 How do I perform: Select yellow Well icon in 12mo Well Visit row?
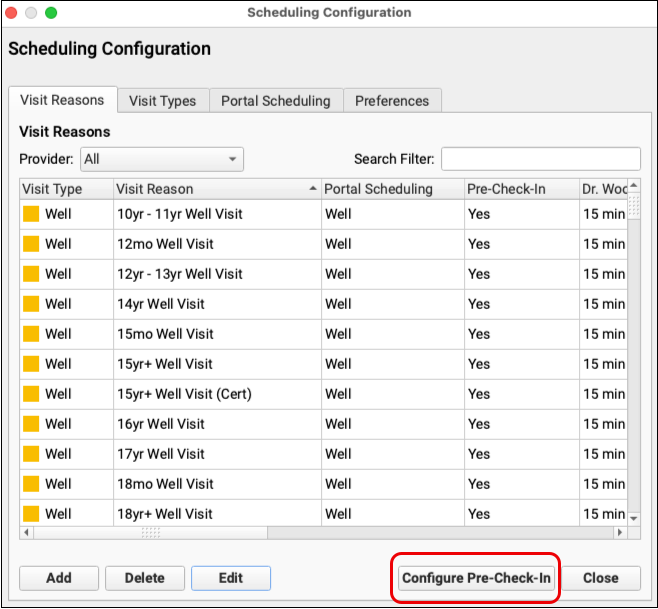[x=31, y=244]
